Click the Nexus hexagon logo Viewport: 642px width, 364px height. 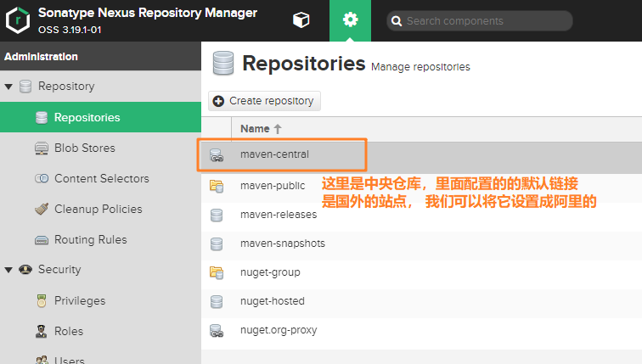click(18, 20)
